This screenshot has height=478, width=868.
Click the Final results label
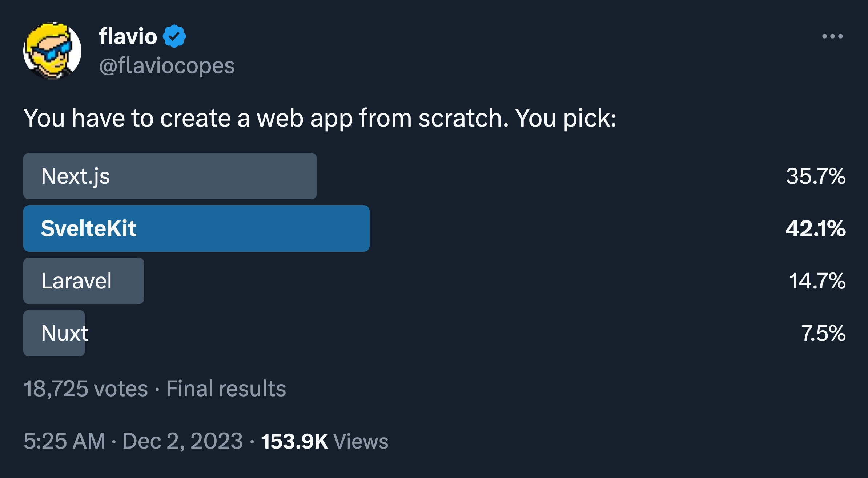(x=225, y=389)
